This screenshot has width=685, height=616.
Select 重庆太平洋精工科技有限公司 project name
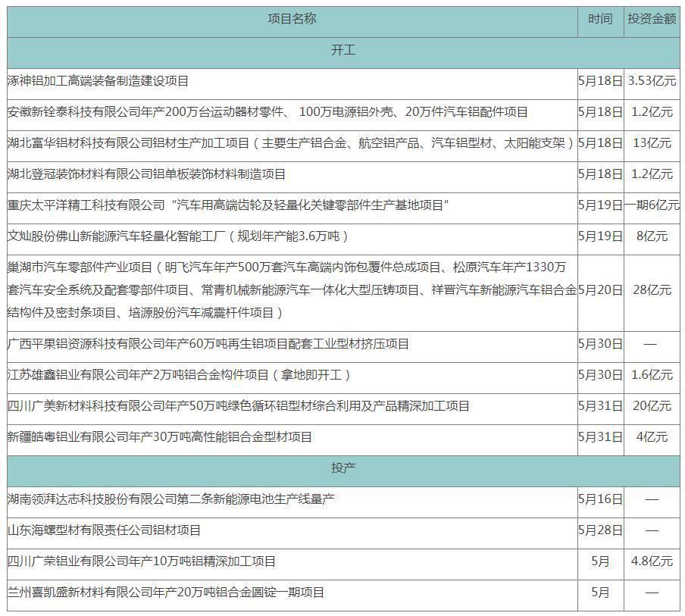click(229, 205)
